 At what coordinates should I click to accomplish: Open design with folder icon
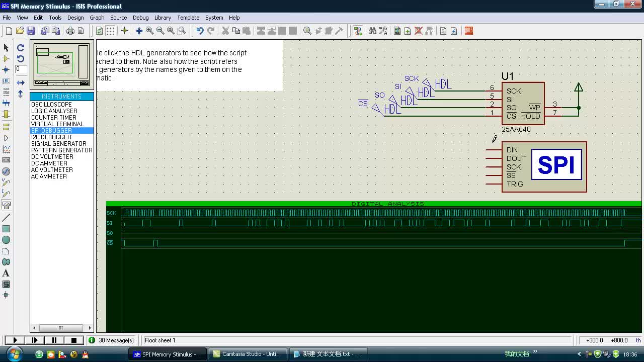coord(20,31)
